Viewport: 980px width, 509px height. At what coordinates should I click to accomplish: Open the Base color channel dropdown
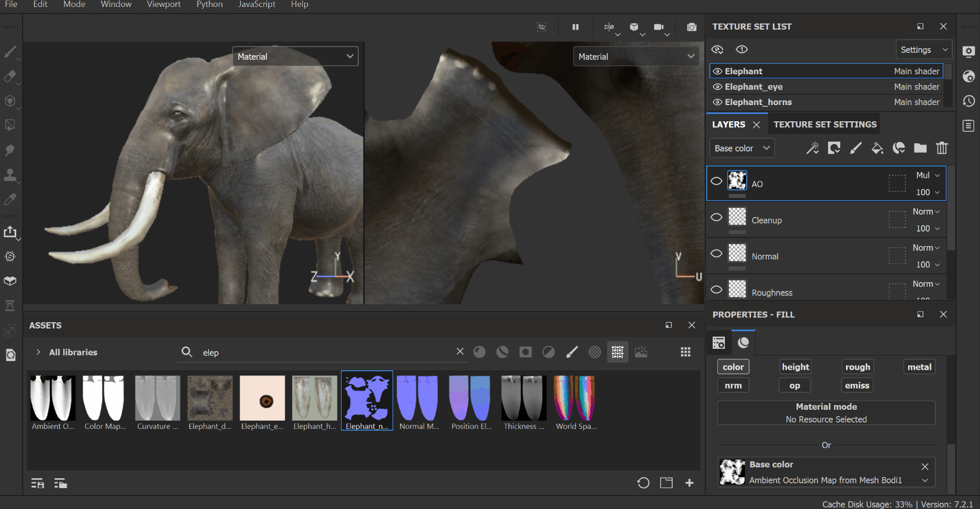click(742, 148)
